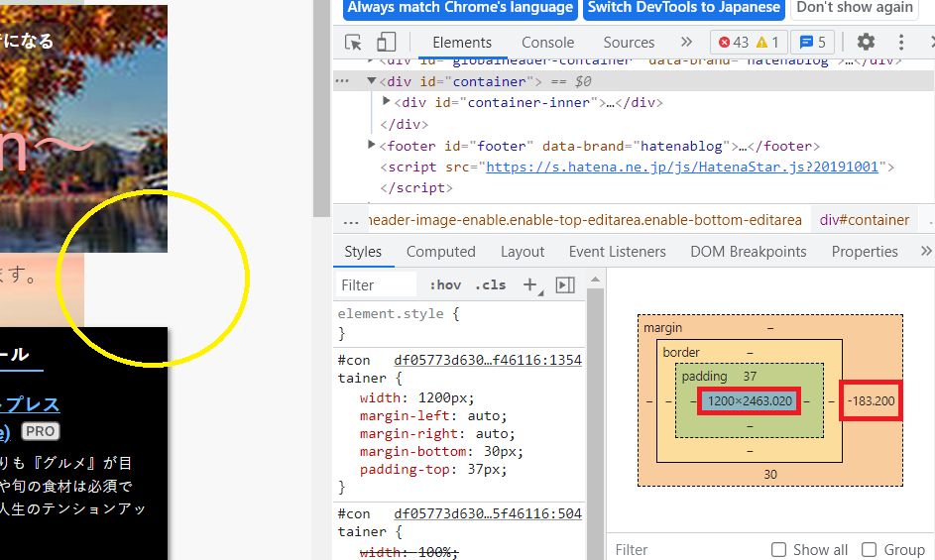
Task: Click the element.style rule
Action: point(399,313)
